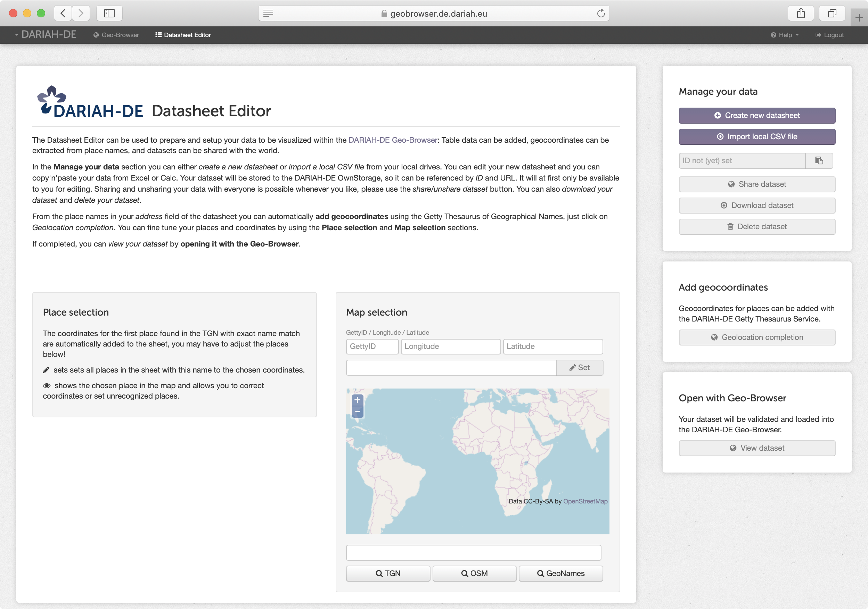Import local CSV file

[757, 137]
